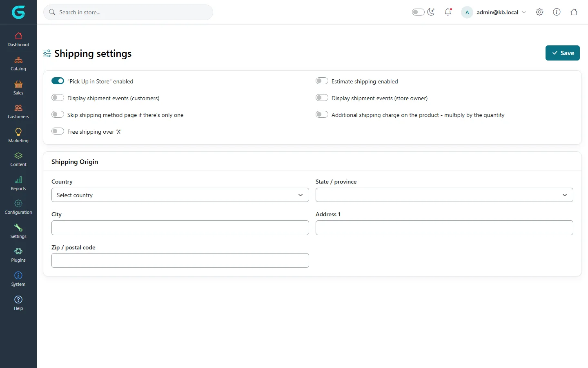The width and height of the screenshot is (588, 368).
Task: Click the info icon in the top bar
Action: point(557,12)
